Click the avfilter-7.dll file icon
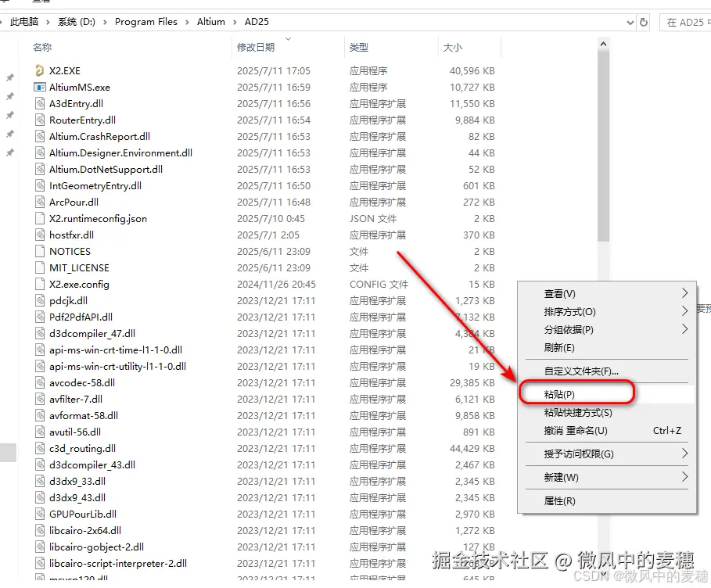This screenshot has width=711, height=588. point(40,400)
